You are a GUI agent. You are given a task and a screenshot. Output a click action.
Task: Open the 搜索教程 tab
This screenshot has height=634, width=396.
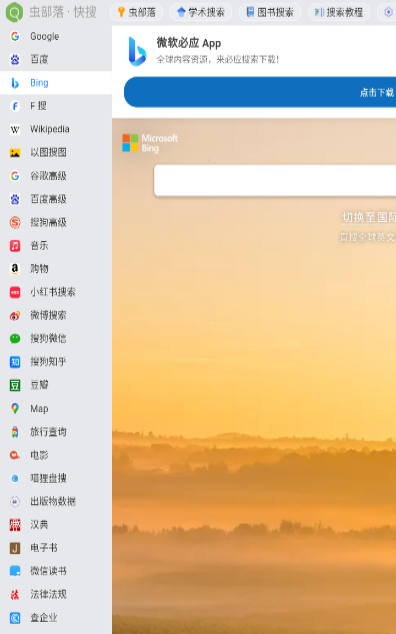point(339,12)
